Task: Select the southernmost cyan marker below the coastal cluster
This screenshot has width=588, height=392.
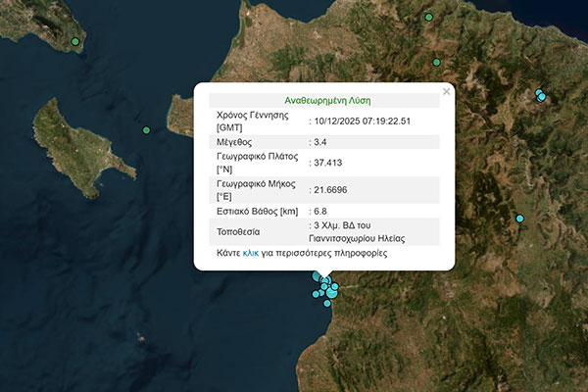Action: point(328,303)
